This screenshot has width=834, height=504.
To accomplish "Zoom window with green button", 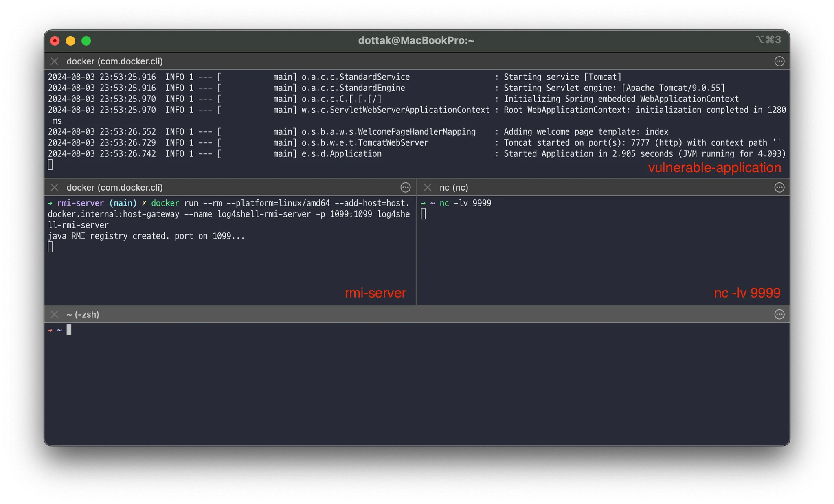I will pyautogui.click(x=86, y=41).
